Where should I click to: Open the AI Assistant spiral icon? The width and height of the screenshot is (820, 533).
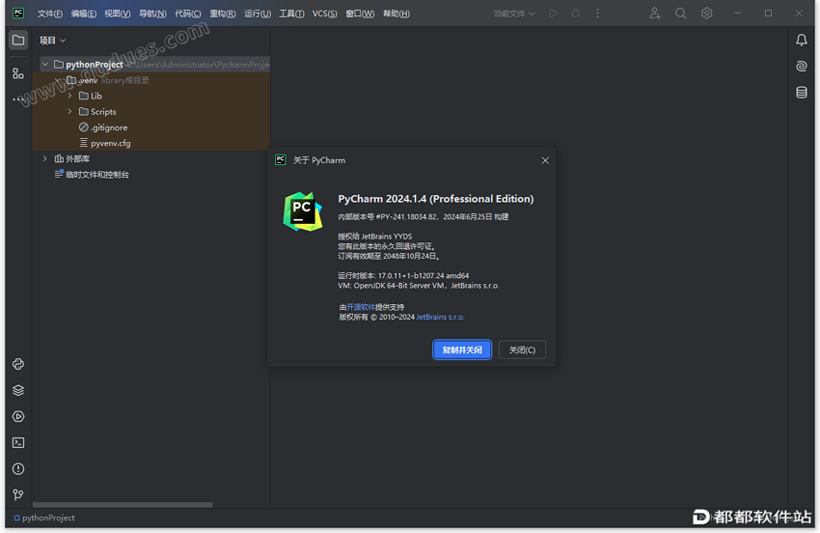tap(801, 66)
